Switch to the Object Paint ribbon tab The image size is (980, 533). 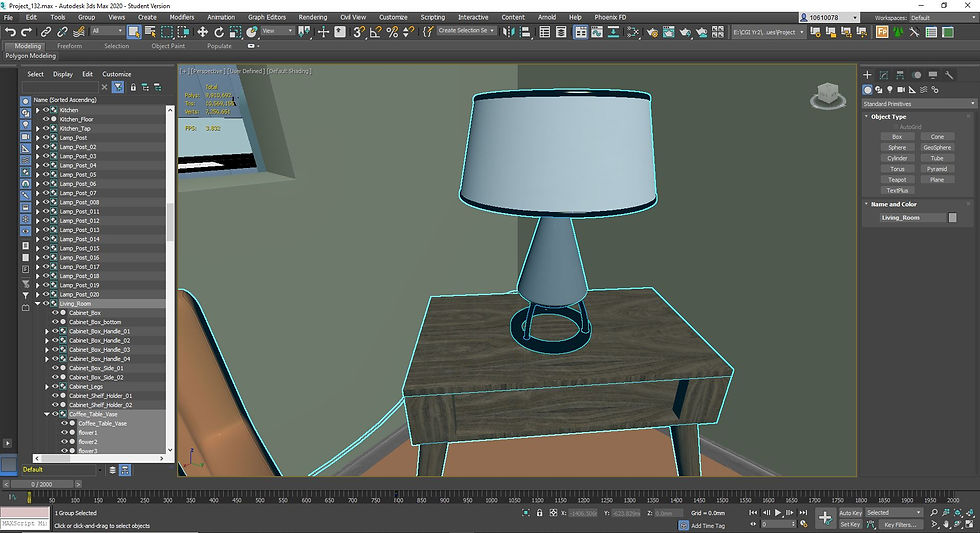point(168,46)
